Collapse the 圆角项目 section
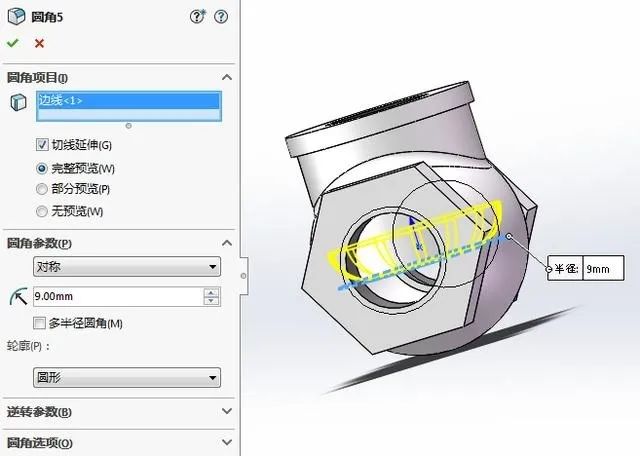This screenshot has width=640, height=456. click(227, 77)
